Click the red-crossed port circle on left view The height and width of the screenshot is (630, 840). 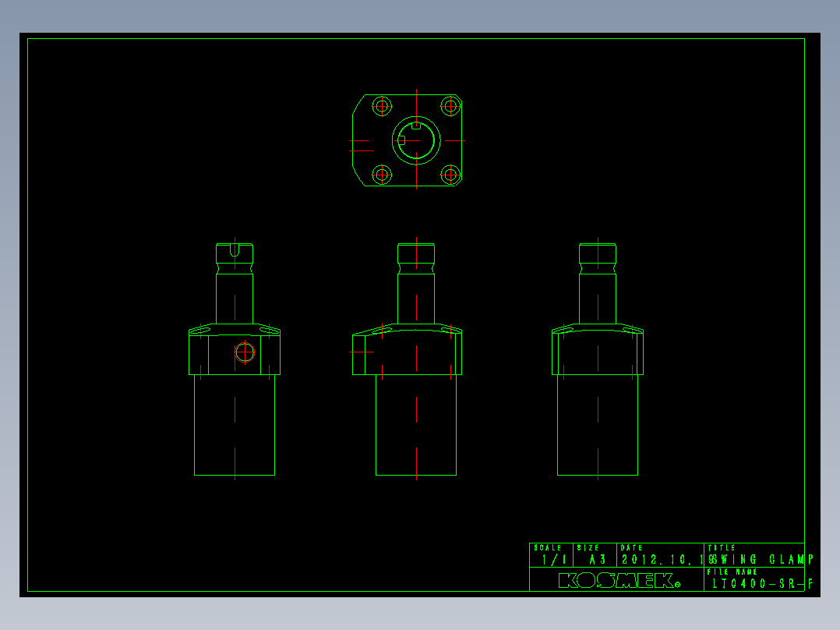click(x=245, y=352)
